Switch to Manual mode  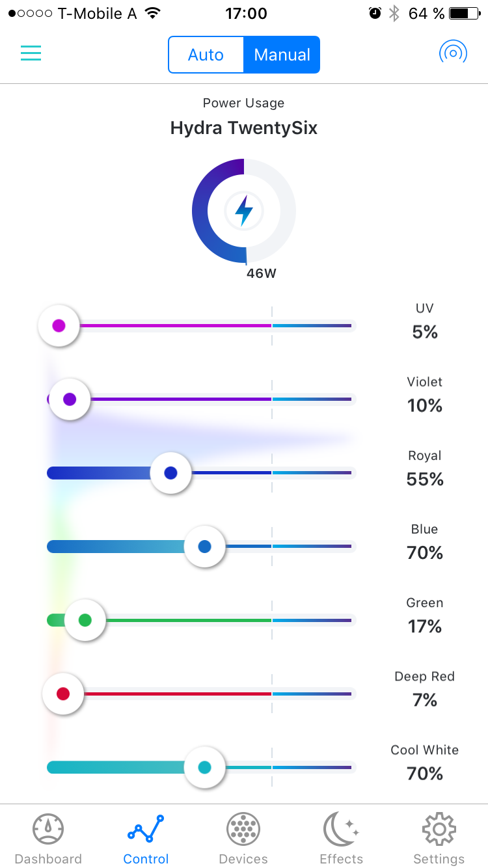tap(282, 55)
